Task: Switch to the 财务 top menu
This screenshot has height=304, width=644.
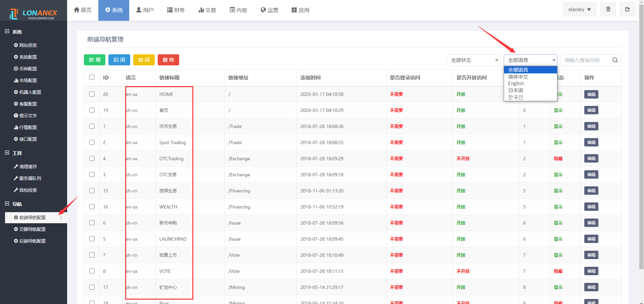Action: click(x=176, y=10)
